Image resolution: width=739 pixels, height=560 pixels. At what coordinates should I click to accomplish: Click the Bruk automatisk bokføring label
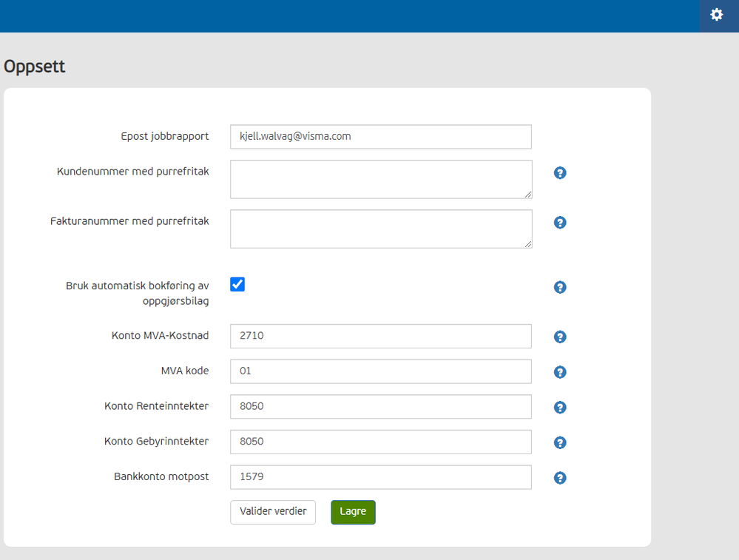coord(137,293)
